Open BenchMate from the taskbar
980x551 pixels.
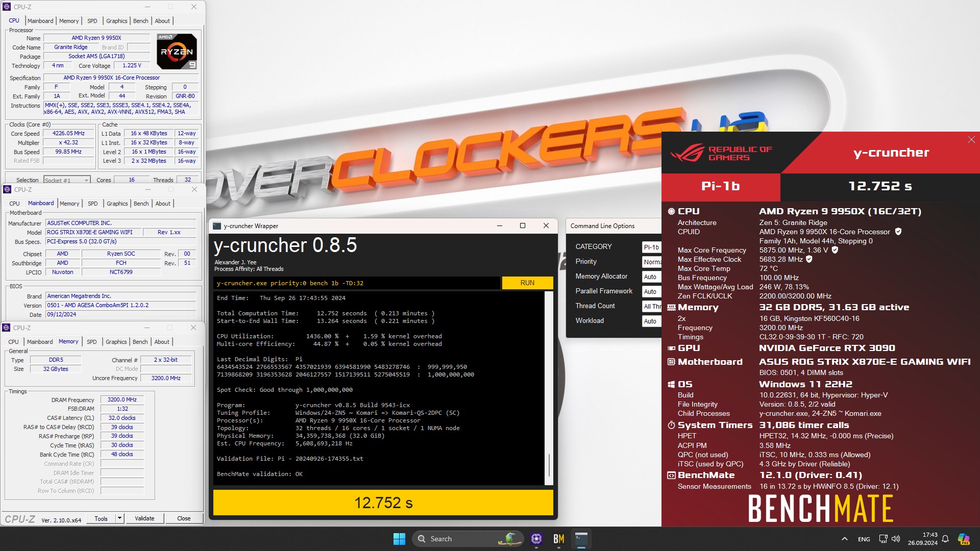(558, 539)
